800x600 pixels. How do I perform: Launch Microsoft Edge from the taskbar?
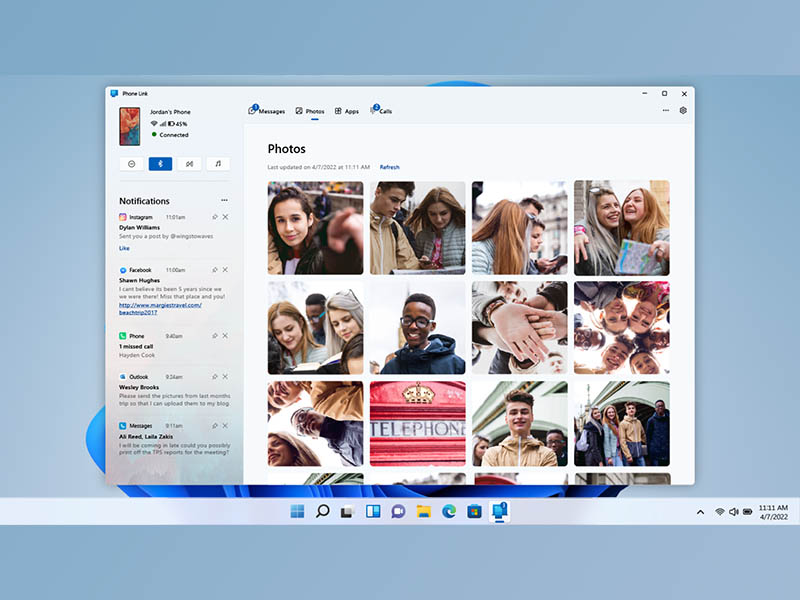tap(449, 511)
